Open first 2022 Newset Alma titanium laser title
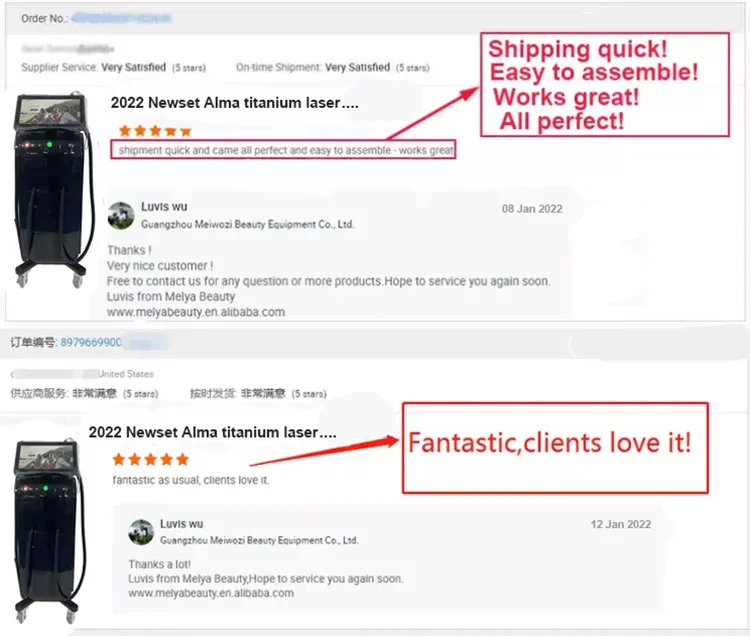This screenshot has width=750, height=637. coord(234,103)
